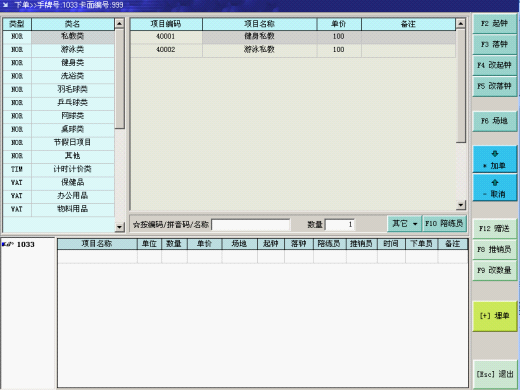Viewport: 520px width, 390px height.
Task: Click the 加单 down-arrow button
Action: (495, 159)
